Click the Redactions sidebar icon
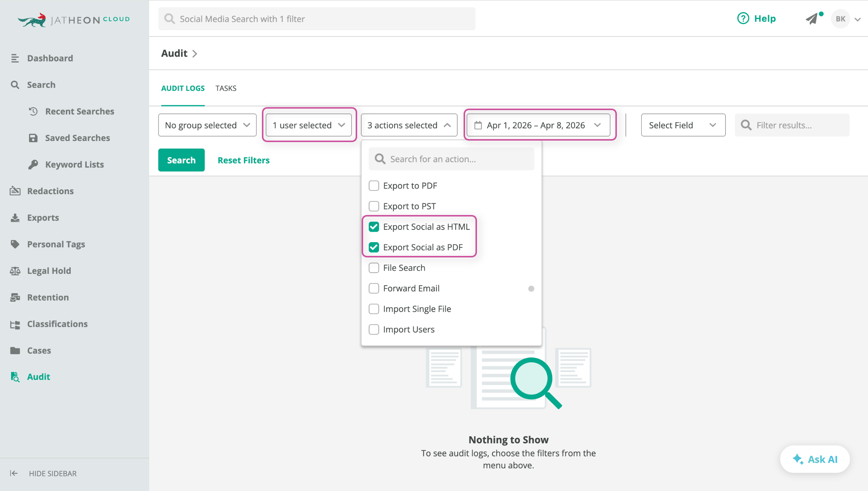The height and width of the screenshot is (491, 868). tap(15, 191)
